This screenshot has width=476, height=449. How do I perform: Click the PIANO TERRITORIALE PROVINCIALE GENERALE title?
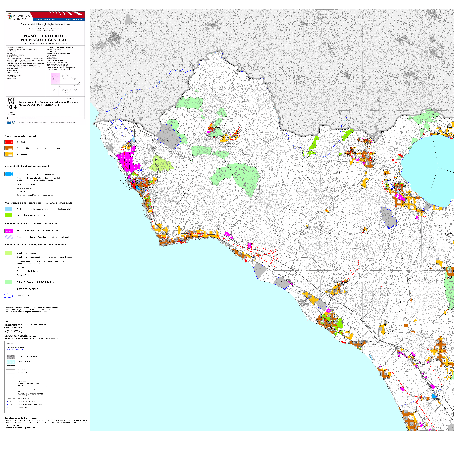pos(45,38)
